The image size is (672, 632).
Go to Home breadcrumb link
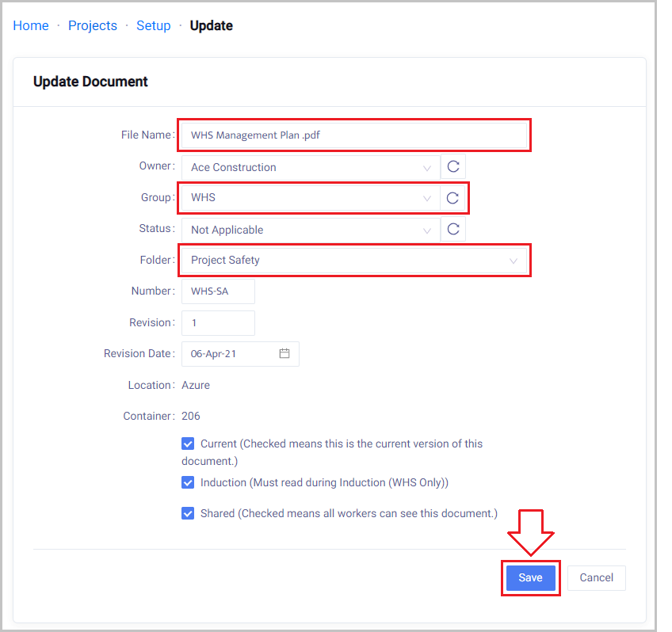31,25
